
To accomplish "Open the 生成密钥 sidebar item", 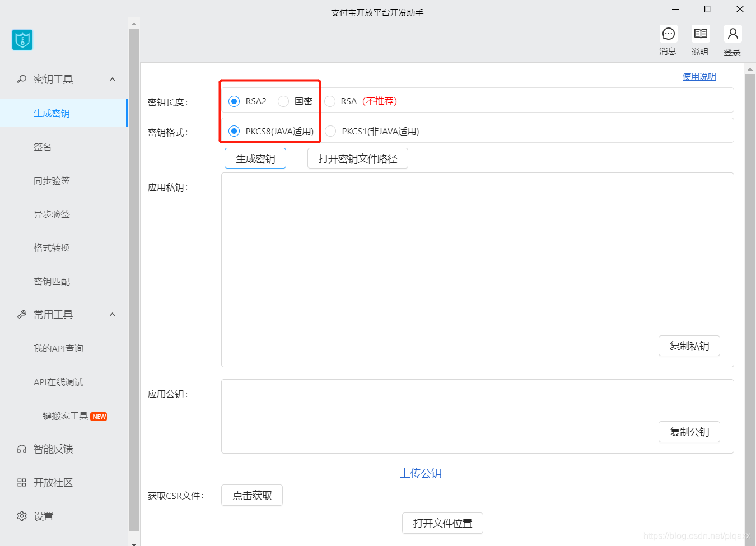I will (63, 113).
